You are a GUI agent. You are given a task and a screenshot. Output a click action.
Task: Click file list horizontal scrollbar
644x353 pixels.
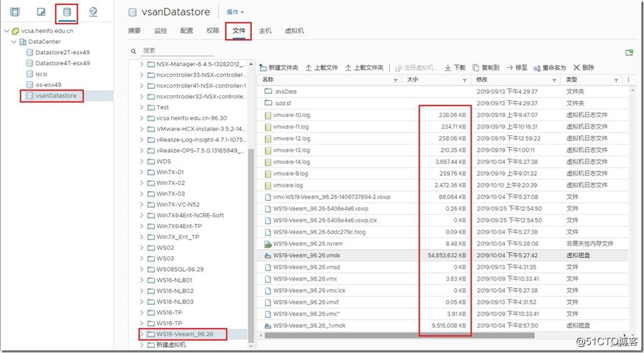[x=399, y=335]
